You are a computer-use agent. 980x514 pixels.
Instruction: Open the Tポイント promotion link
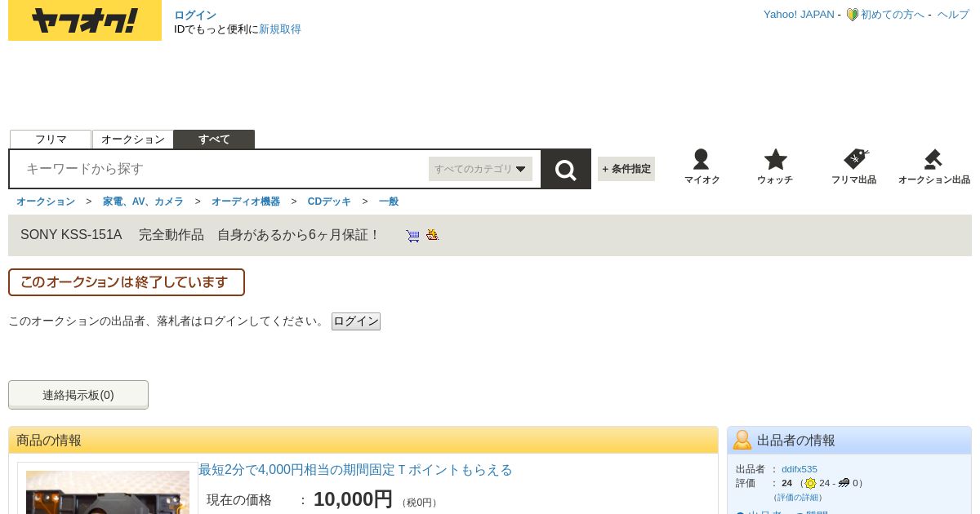click(355, 470)
